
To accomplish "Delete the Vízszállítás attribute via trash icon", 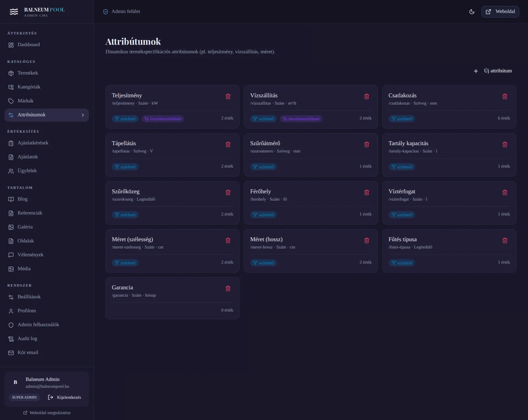I will tap(366, 96).
